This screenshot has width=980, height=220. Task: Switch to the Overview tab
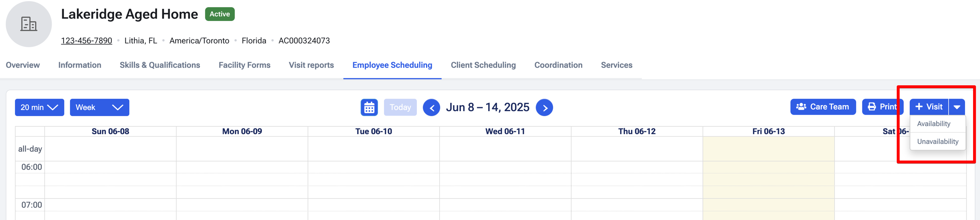coord(23,65)
